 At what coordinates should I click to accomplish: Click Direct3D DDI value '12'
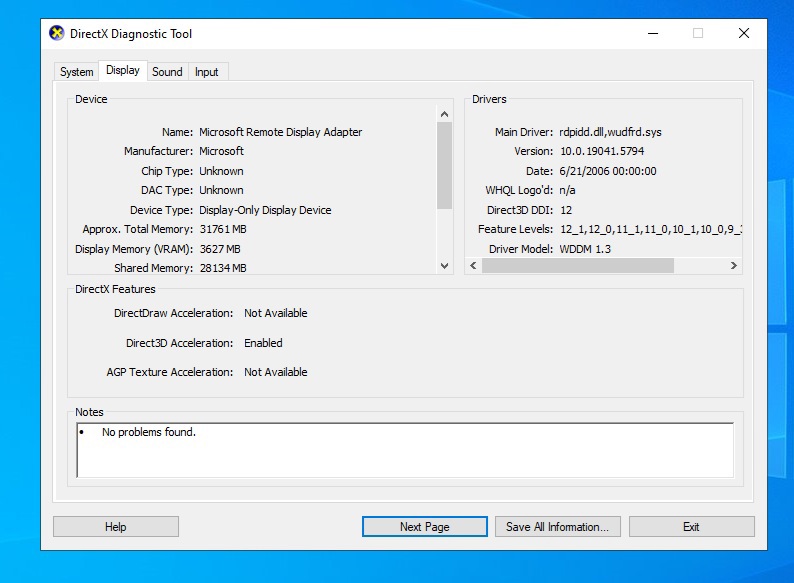coord(566,210)
